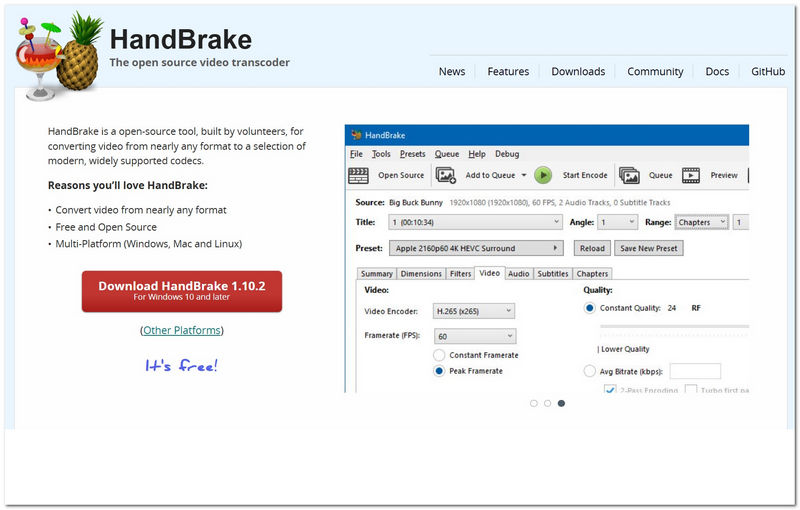
Task: Show the second carousel slide via its dot
Action: [548, 403]
